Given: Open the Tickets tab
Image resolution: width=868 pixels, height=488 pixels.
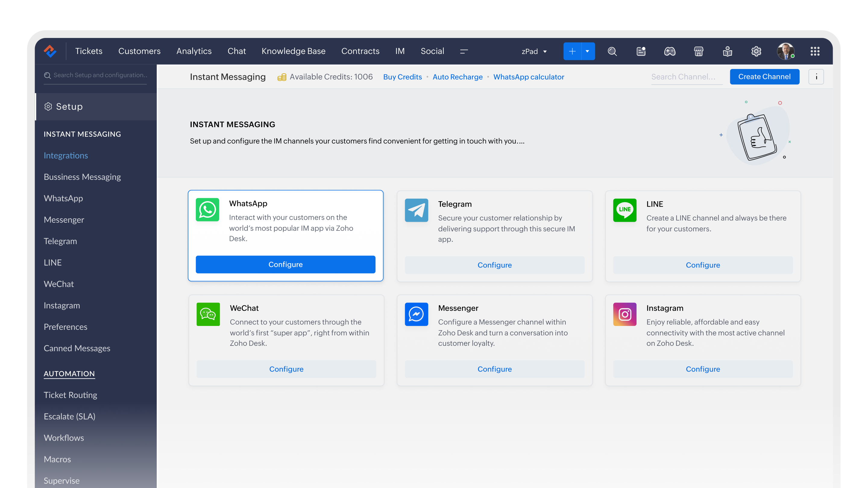Looking at the screenshot, I should 89,51.
